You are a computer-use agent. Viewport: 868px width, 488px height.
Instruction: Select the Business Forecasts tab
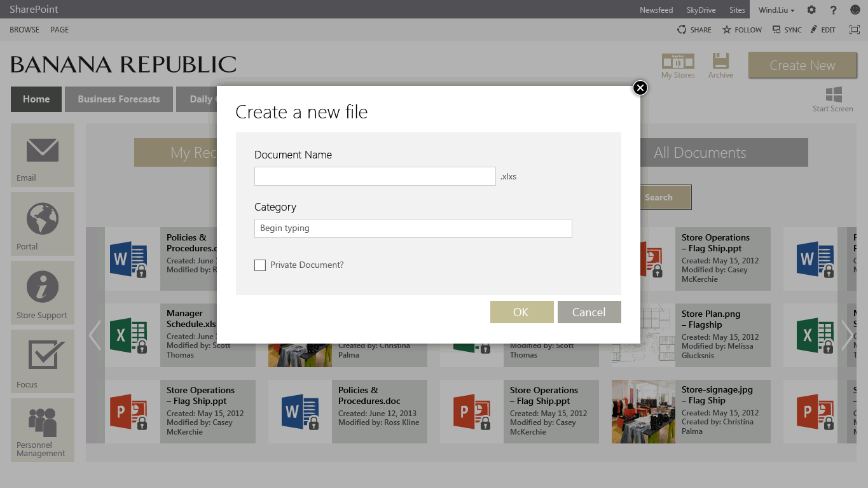coord(119,99)
